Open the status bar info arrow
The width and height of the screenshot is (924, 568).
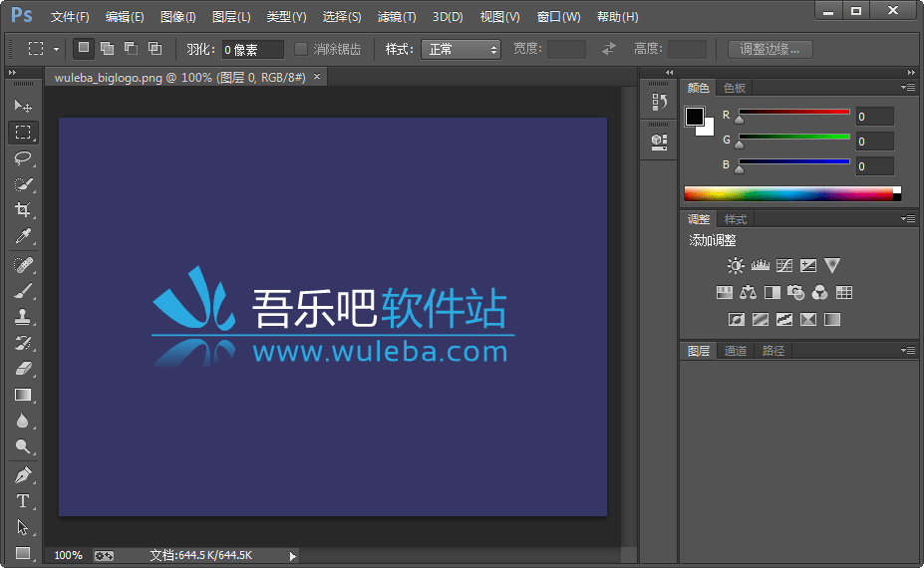tap(292, 556)
